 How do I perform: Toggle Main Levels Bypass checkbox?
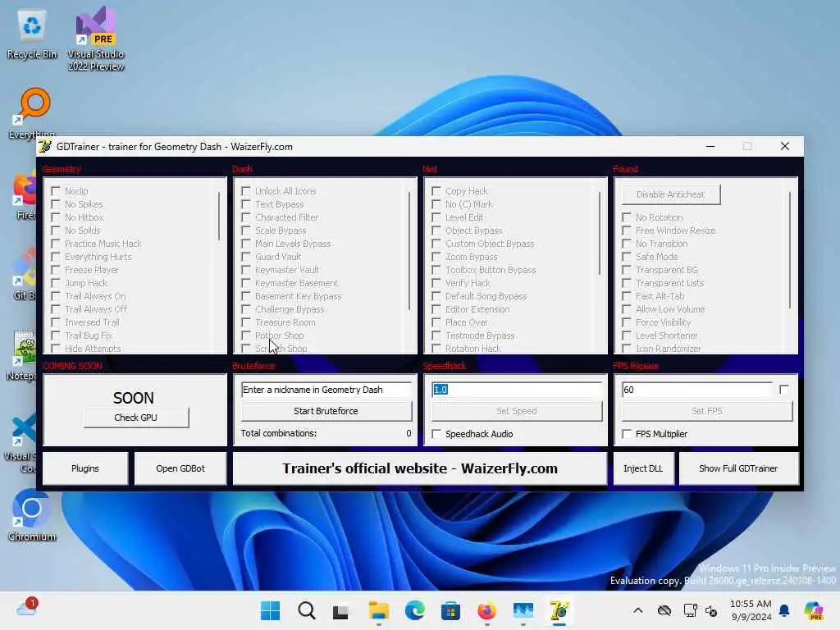[246, 243]
